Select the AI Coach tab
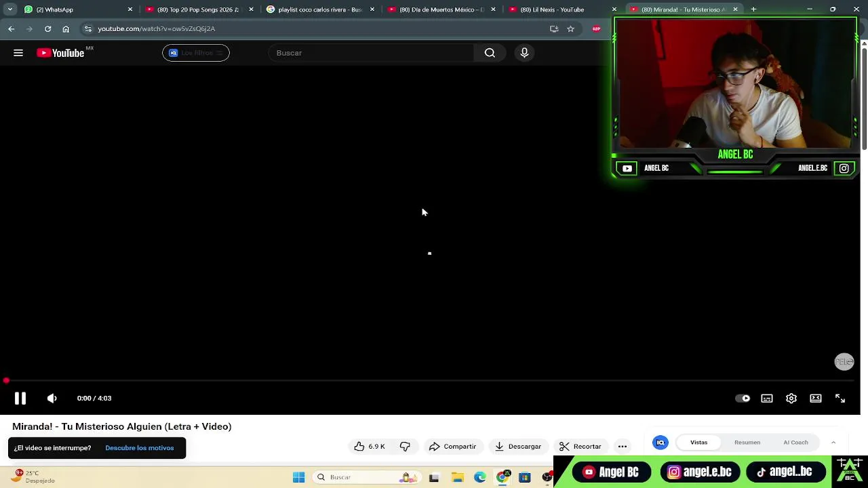The height and width of the screenshot is (488, 868). click(x=795, y=443)
